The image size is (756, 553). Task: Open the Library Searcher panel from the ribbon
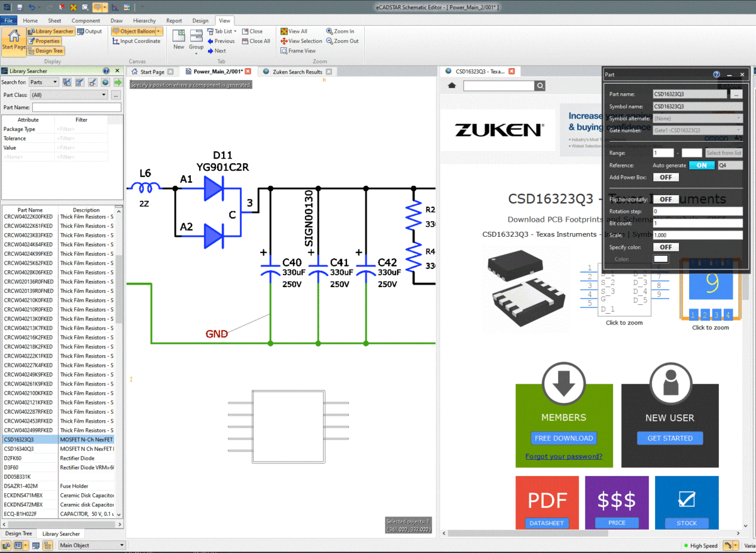point(50,31)
